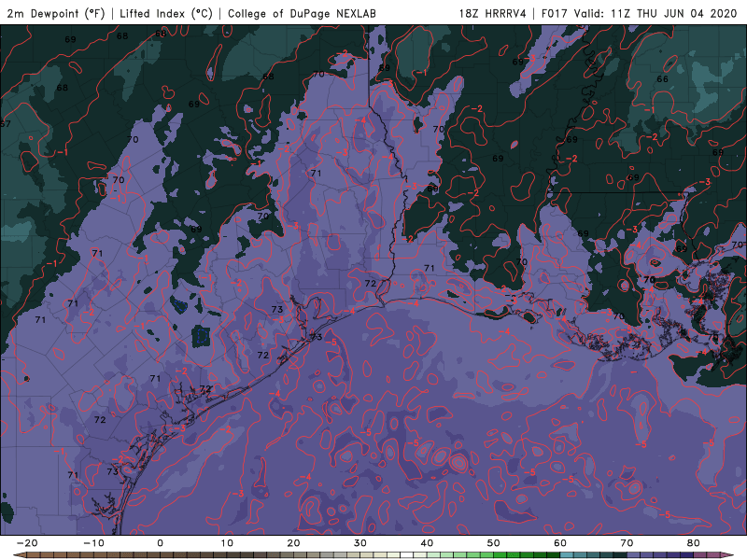Viewport: 747px width, 560px height.
Task: Select the 'College of DuPage NEXLAB' credit text
Action: click(302, 13)
